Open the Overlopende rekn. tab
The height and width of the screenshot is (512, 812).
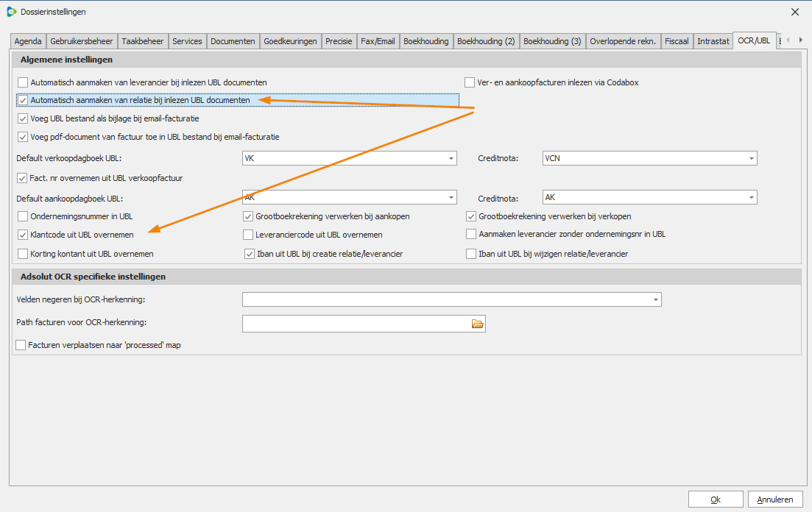point(623,41)
